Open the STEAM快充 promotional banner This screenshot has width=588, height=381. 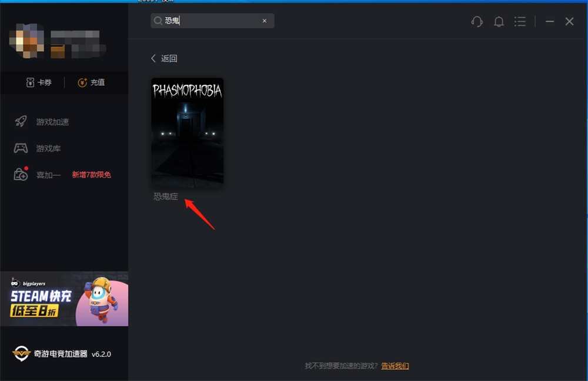tap(64, 299)
